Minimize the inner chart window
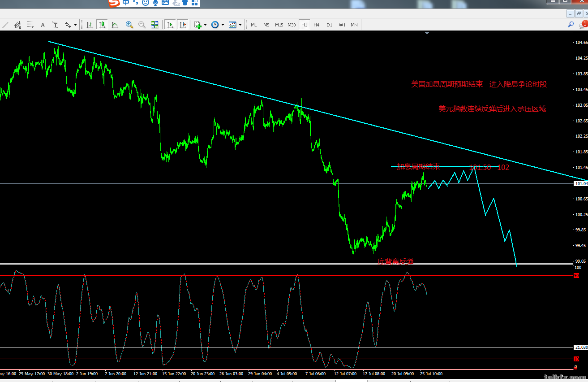 (571, 14)
